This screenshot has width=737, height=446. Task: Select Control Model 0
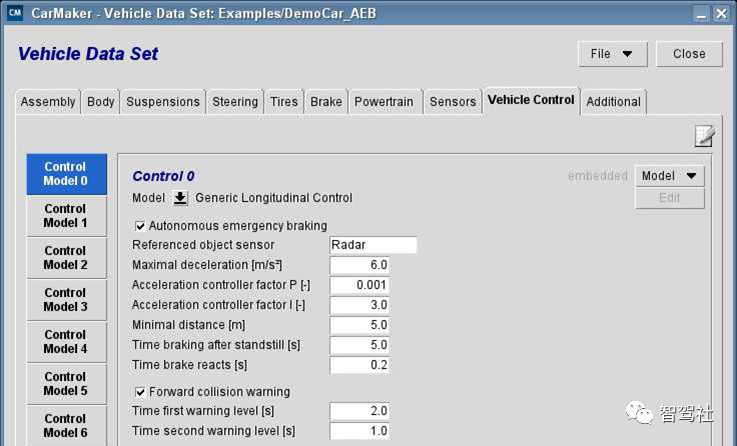click(66, 174)
